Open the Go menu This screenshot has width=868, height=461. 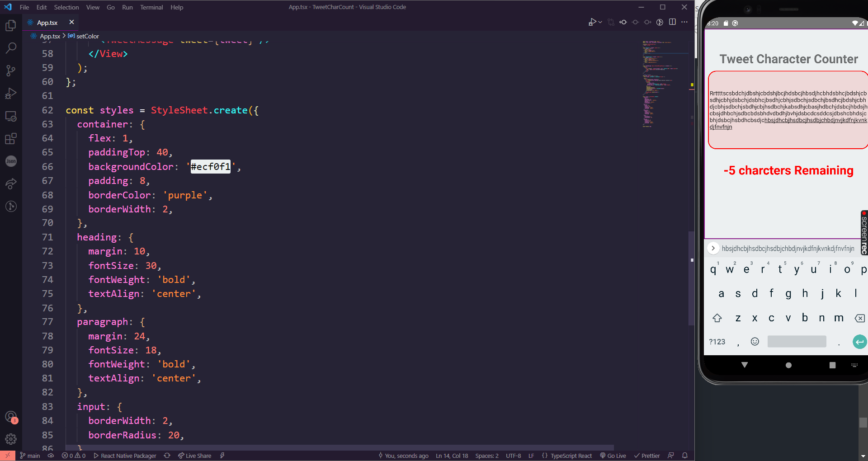[111, 7]
